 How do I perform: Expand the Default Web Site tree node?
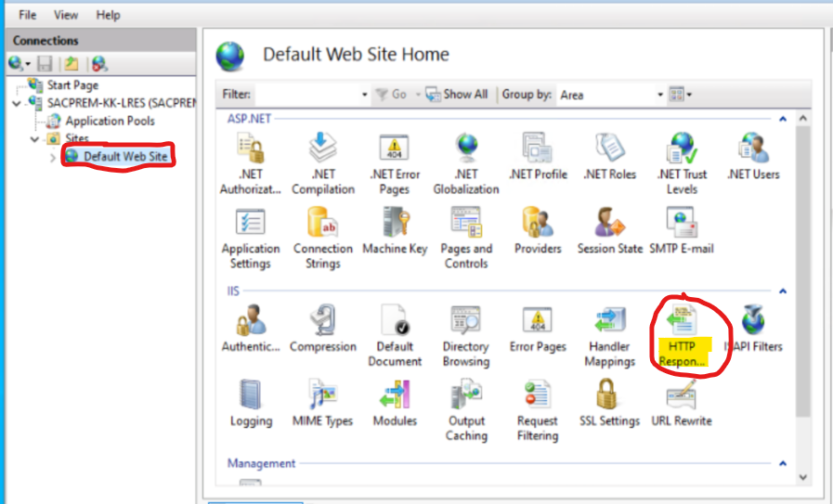click(x=52, y=157)
